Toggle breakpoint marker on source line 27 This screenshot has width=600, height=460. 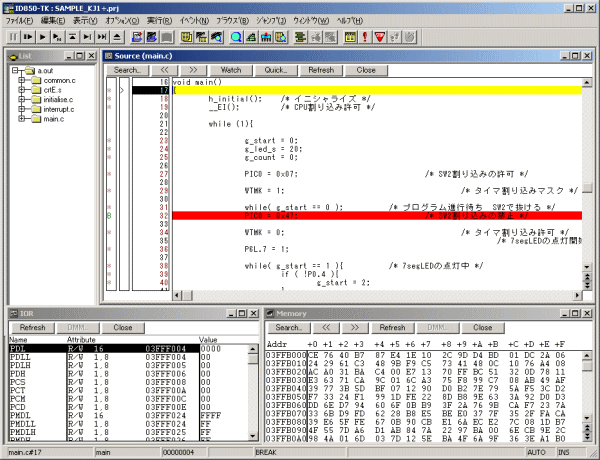(x=110, y=174)
